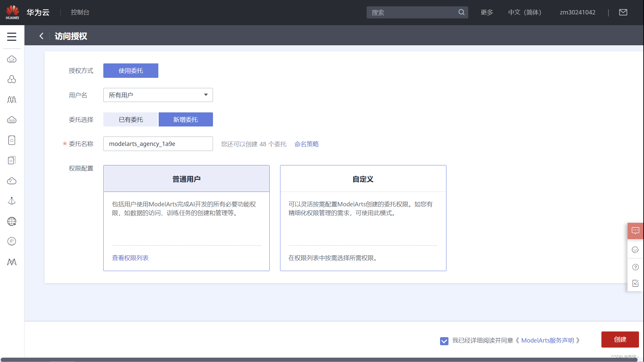Open the zm30241042 account menu

[577, 12]
